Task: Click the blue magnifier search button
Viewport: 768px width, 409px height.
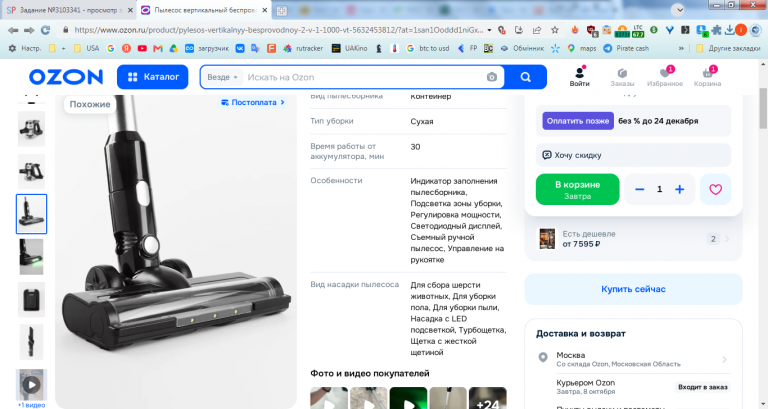Action: (x=526, y=77)
